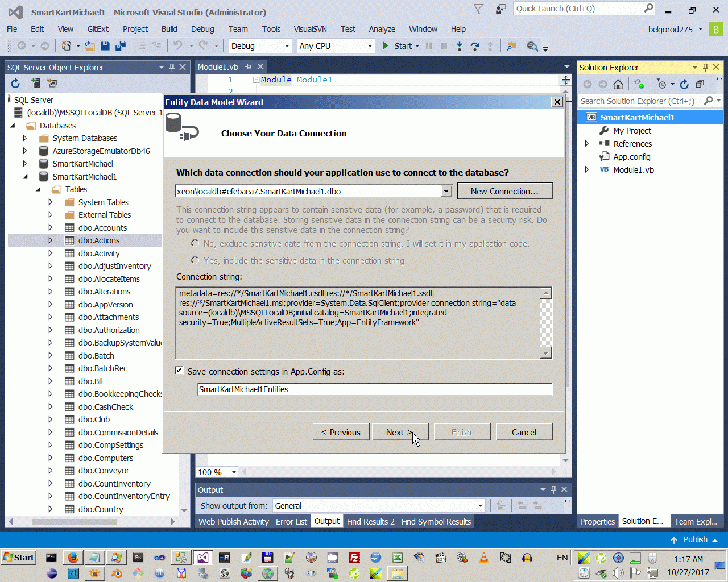The width and height of the screenshot is (728, 582).
Task: Click the Add SQL Server icon
Action: coord(35,84)
